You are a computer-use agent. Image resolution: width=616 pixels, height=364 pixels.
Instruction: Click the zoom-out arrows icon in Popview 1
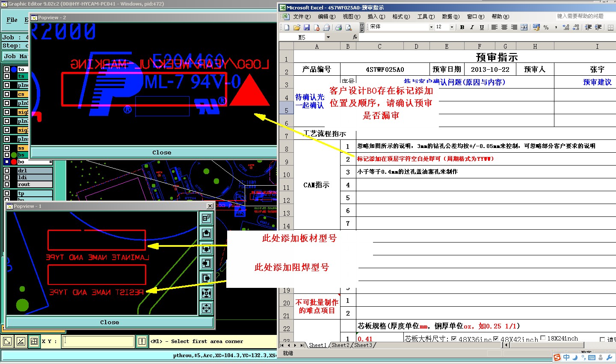[x=206, y=308]
